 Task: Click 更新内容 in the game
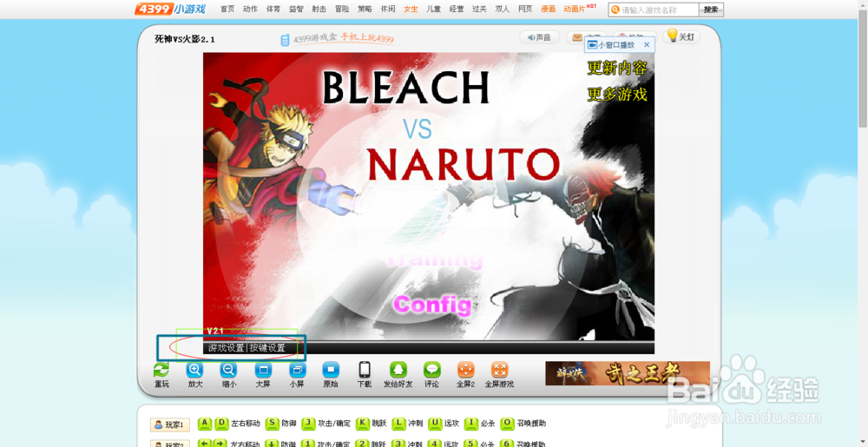616,68
